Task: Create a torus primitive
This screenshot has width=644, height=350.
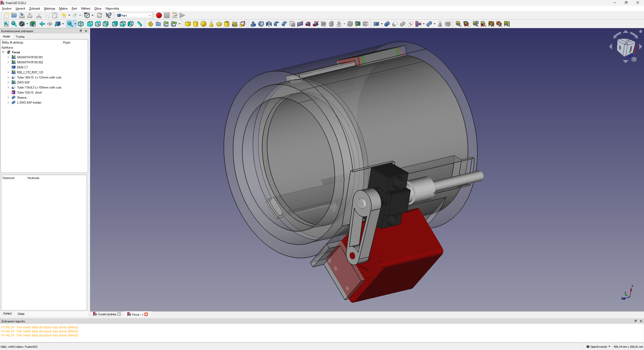Action: click(x=219, y=24)
